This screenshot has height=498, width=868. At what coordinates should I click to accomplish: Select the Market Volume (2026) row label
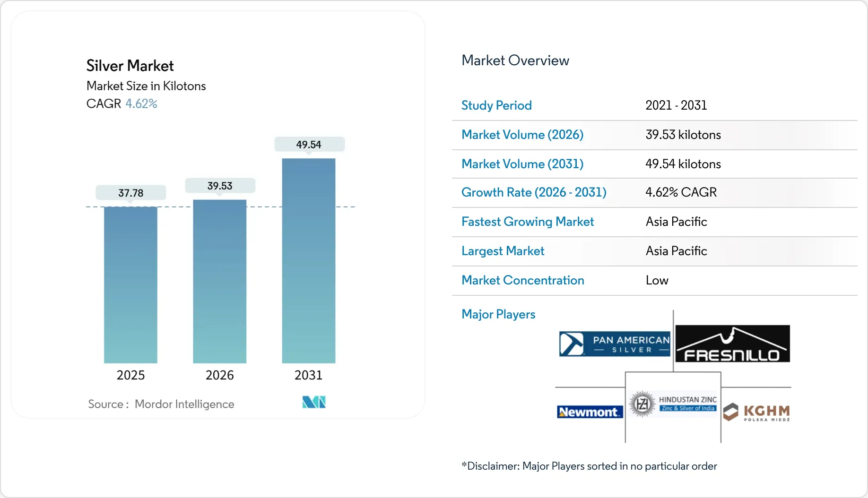[x=522, y=135]
